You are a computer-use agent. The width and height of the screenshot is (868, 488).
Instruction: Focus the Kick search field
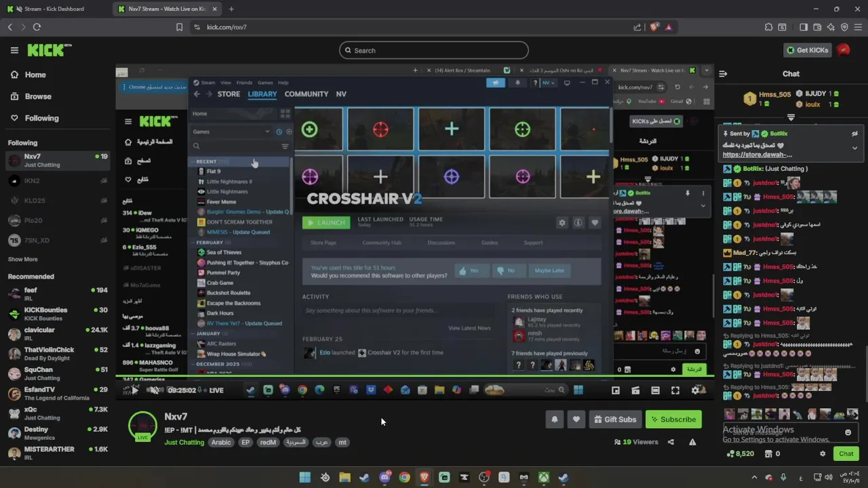pyautogui.click(x=434, y=50)
